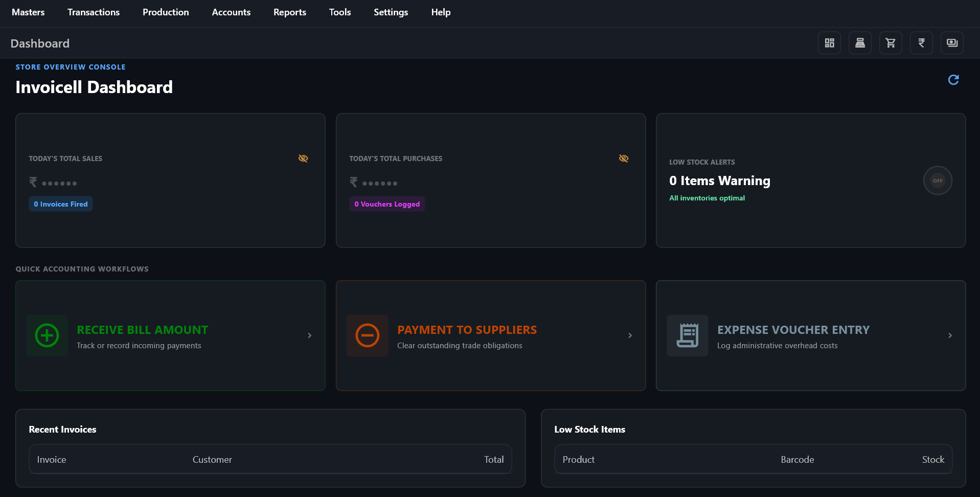Click the 0 Invoices Fired badge
This screenshot has width=980, height=497.
click(x=61, y=204)
